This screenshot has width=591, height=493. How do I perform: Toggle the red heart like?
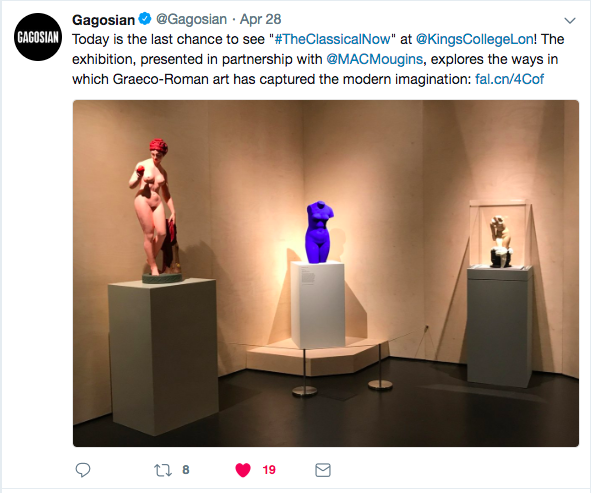[243, 470]
